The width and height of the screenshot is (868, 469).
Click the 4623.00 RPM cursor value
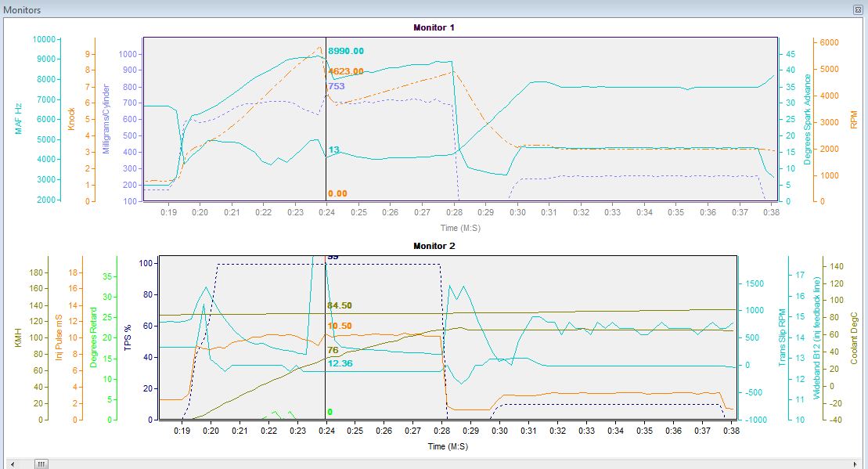coord(346,71)
